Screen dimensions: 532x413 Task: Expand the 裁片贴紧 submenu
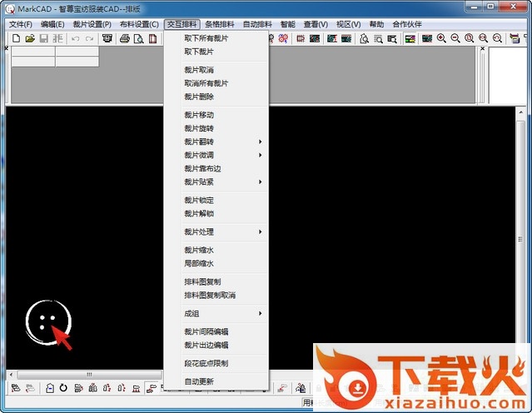coord(216,182)
